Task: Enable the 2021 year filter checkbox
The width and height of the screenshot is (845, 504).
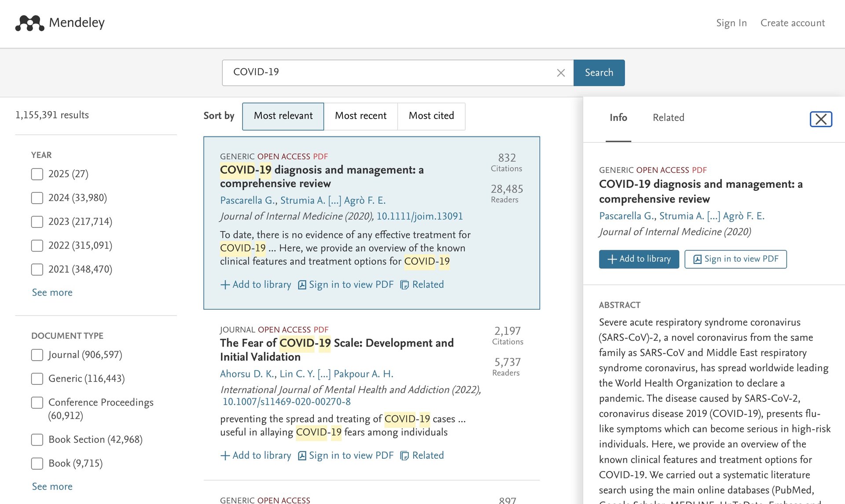Action: click(37, 269)
